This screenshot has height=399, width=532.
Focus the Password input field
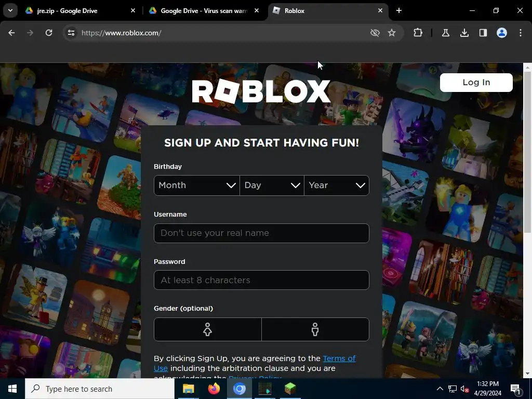point(261,280)
